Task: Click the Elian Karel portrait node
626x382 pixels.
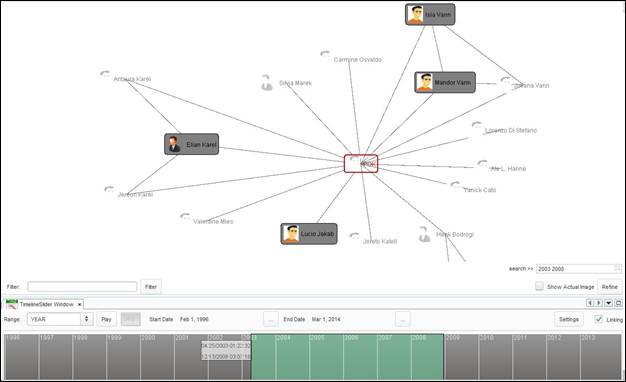Action: click(x=192, y=144)
